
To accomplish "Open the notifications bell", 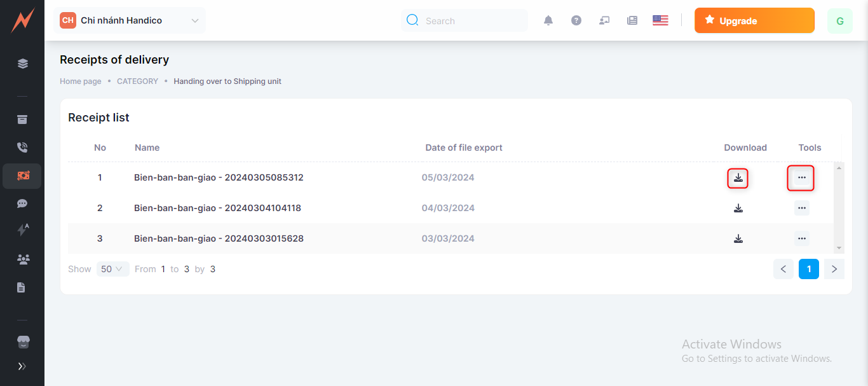I will (x=548, y=20).
